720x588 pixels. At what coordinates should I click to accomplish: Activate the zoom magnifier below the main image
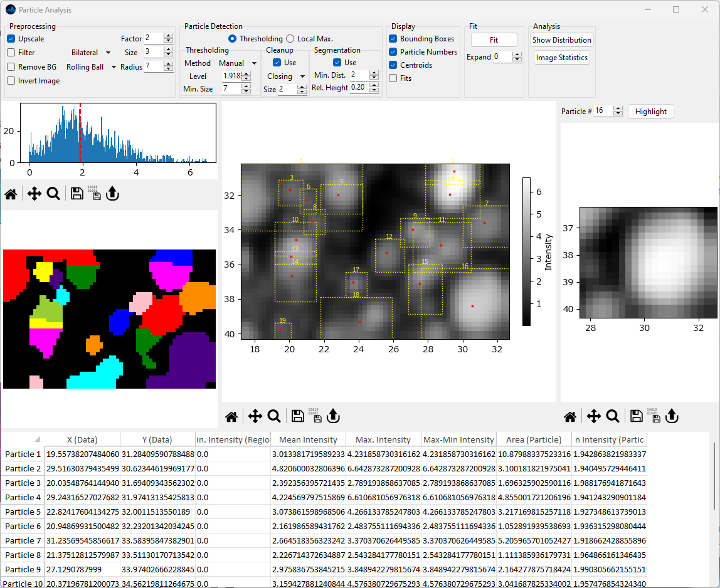pyautogui.click(x=274, y=416)
